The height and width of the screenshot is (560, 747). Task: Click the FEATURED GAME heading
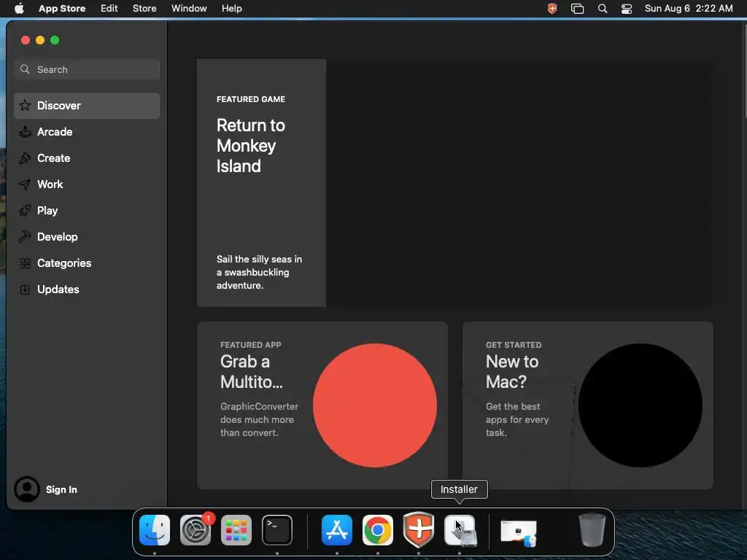pos(251,99)
